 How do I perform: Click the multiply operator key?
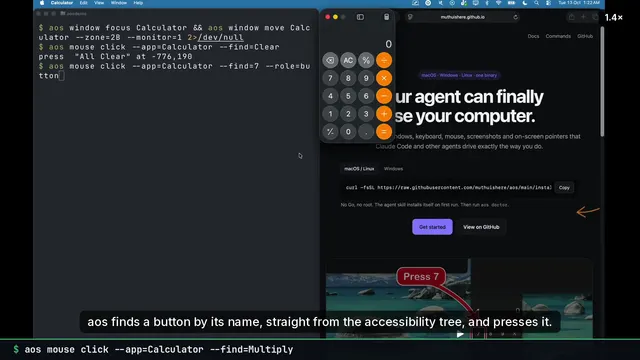click(384, 78)
